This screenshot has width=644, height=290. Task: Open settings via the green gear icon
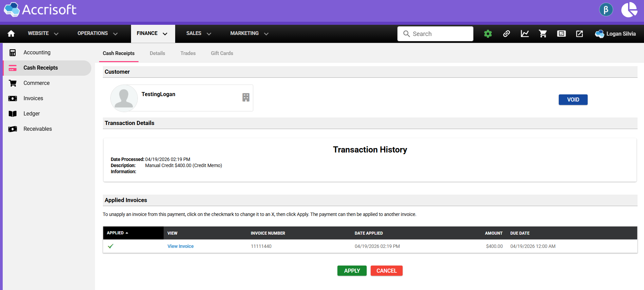coord(488,34)
